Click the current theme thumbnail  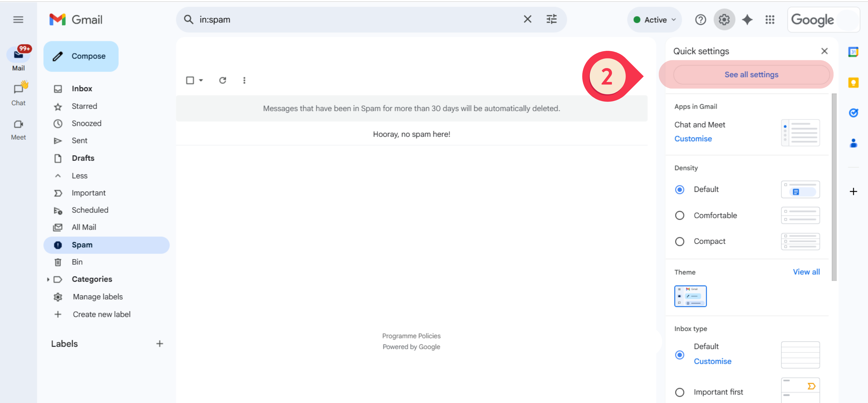(x=690, y=296)
